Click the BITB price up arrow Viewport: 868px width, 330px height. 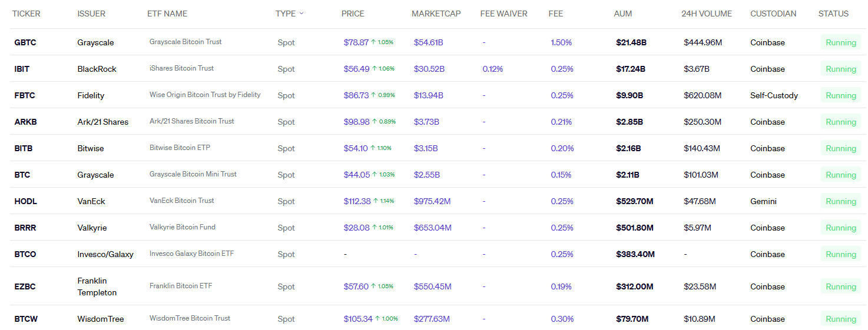(373, 148)
